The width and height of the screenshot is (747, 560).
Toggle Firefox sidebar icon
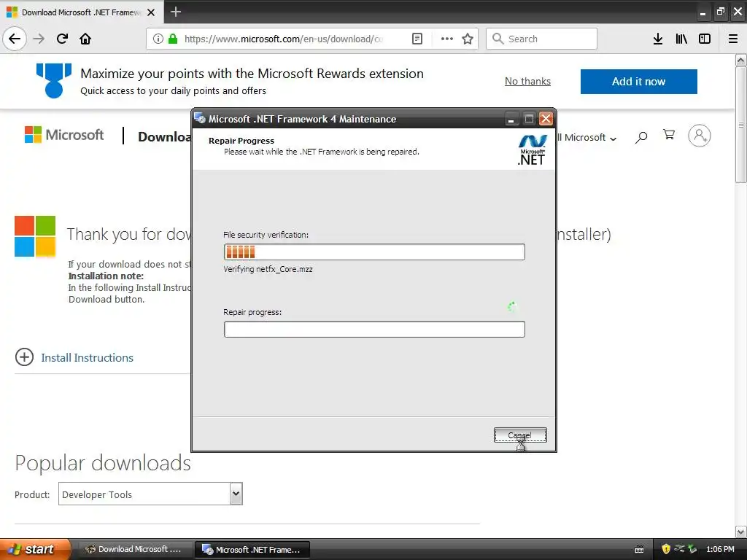point(705,39)
